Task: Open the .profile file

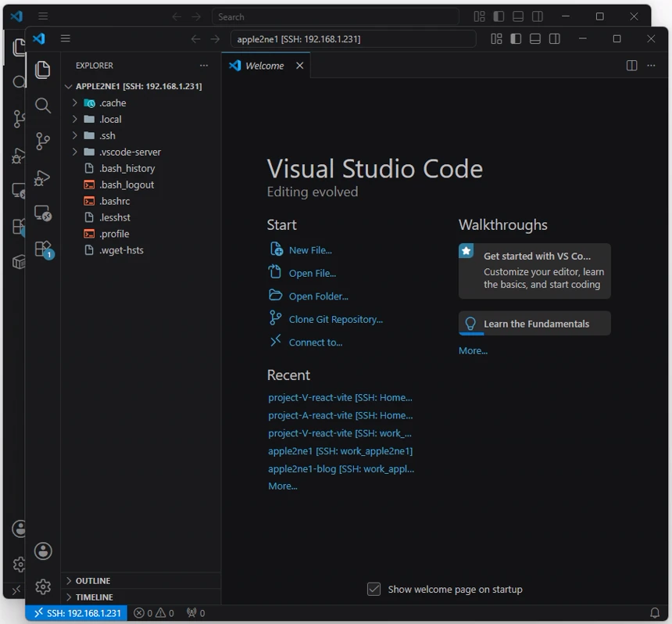Action: tap(141, 234)
